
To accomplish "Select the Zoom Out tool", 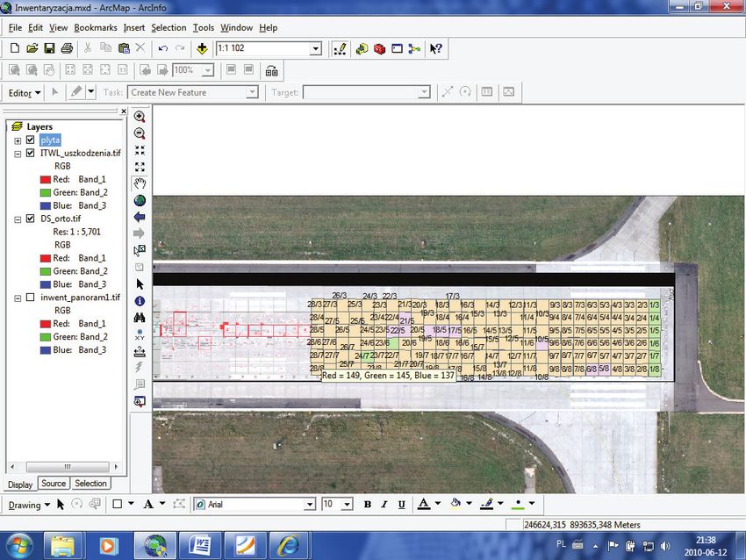I will point(140,133).
